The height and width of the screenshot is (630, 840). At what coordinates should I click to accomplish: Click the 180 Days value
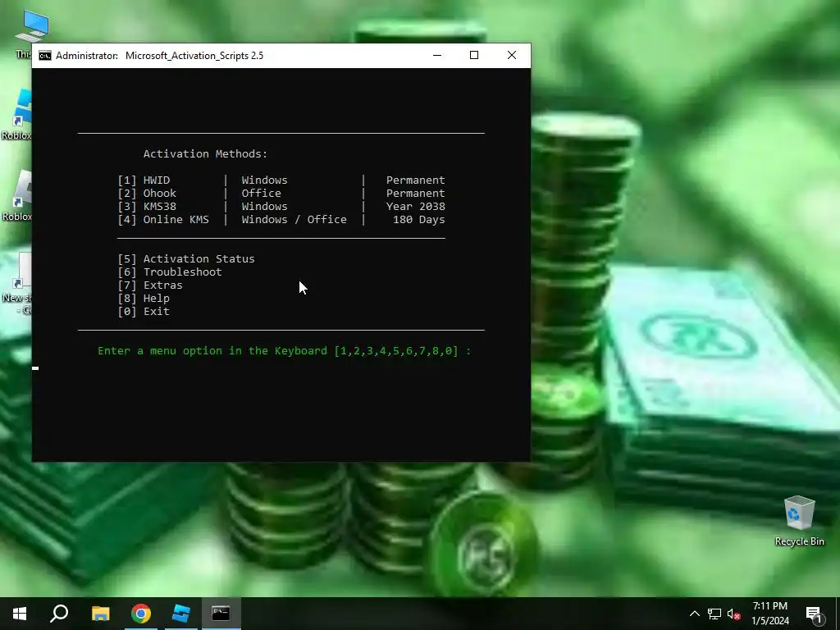coord(419,220)
